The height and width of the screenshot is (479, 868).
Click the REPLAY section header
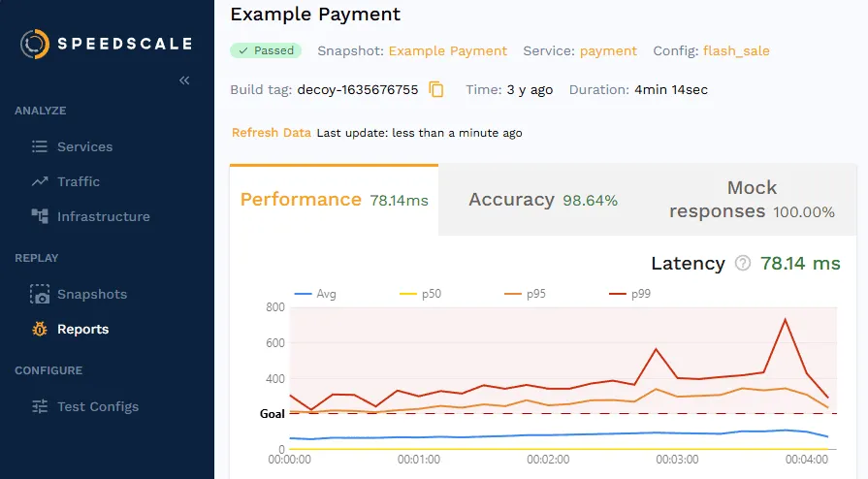point(37,258)
